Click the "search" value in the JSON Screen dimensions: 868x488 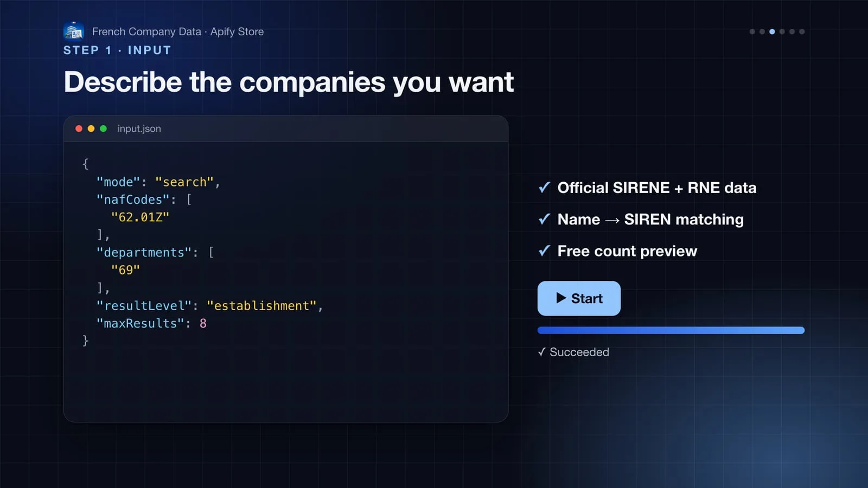(184, 182)
